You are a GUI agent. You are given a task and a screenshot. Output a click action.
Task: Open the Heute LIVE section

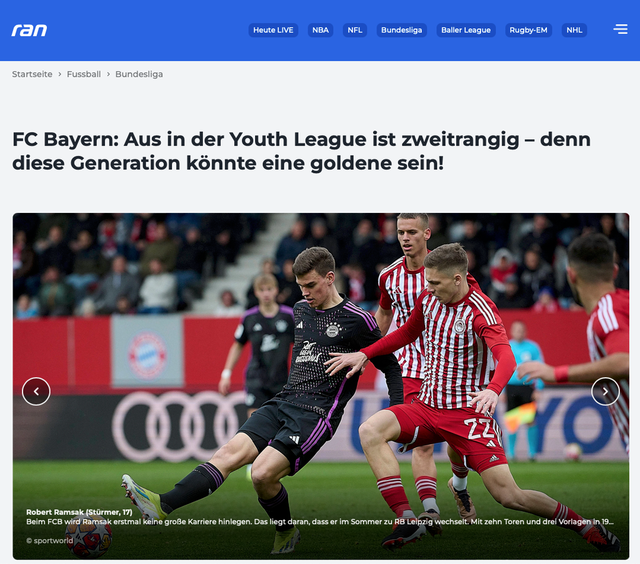click(x=273, y=30)
